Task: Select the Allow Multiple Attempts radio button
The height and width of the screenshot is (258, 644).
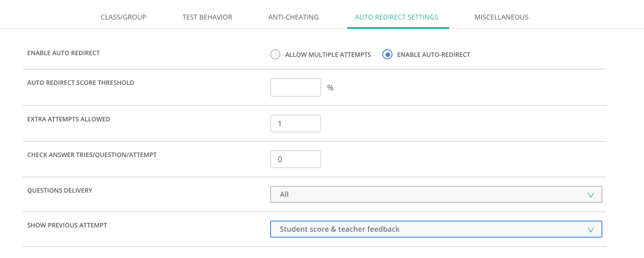Action: (x=275, y=55)
